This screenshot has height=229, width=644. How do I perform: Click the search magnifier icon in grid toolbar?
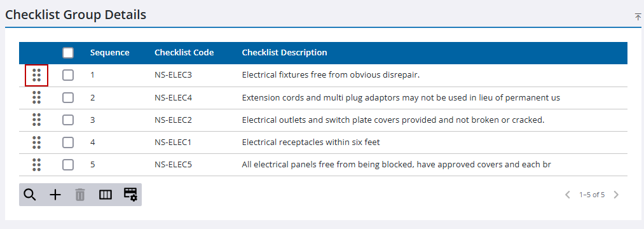pos(30,195)
